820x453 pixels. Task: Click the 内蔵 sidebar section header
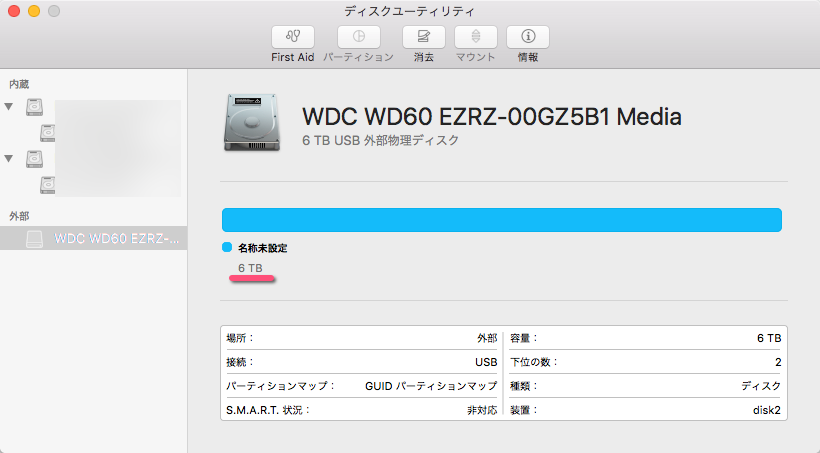[x=19, y=84]
